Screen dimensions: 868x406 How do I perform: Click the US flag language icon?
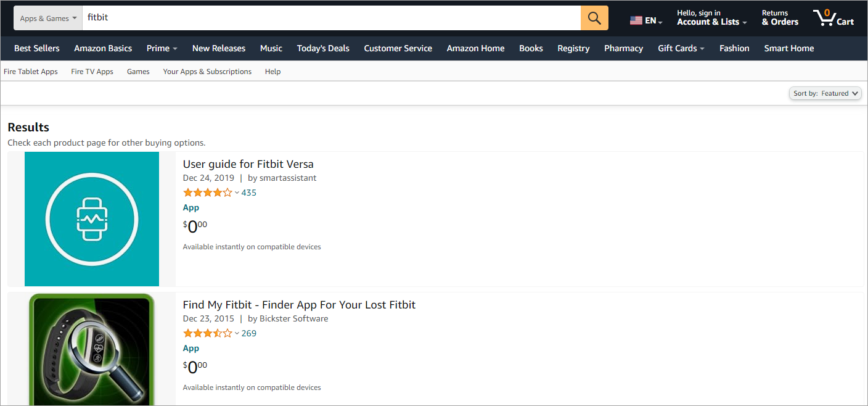tap(636, 21)
